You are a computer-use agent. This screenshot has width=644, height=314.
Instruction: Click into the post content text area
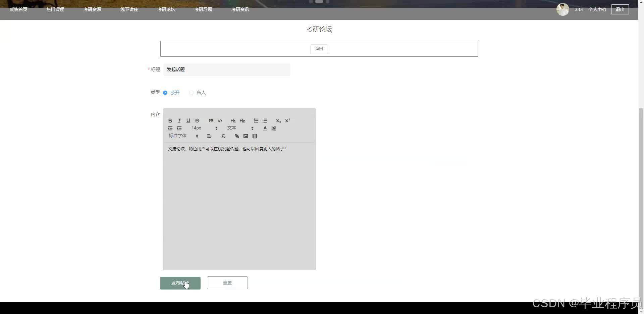pos(239,206)
